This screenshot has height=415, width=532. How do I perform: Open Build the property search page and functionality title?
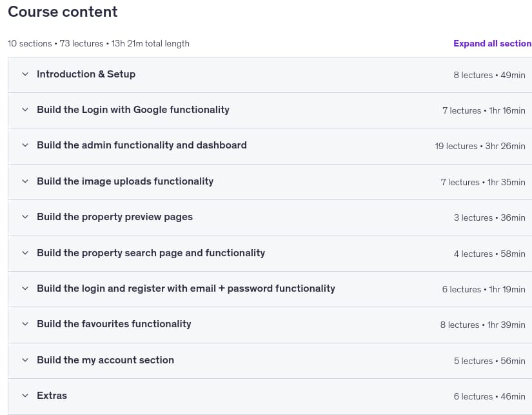(151, 253)
